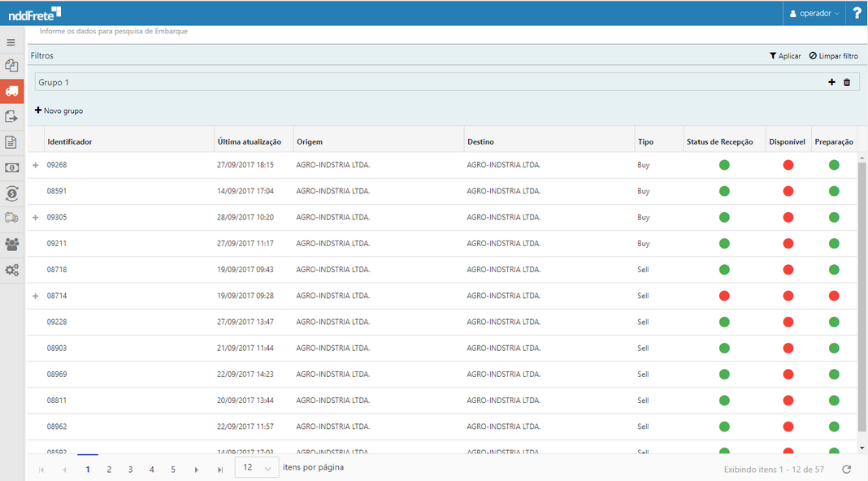Toggle the hamburger sidebar menu

11,42
